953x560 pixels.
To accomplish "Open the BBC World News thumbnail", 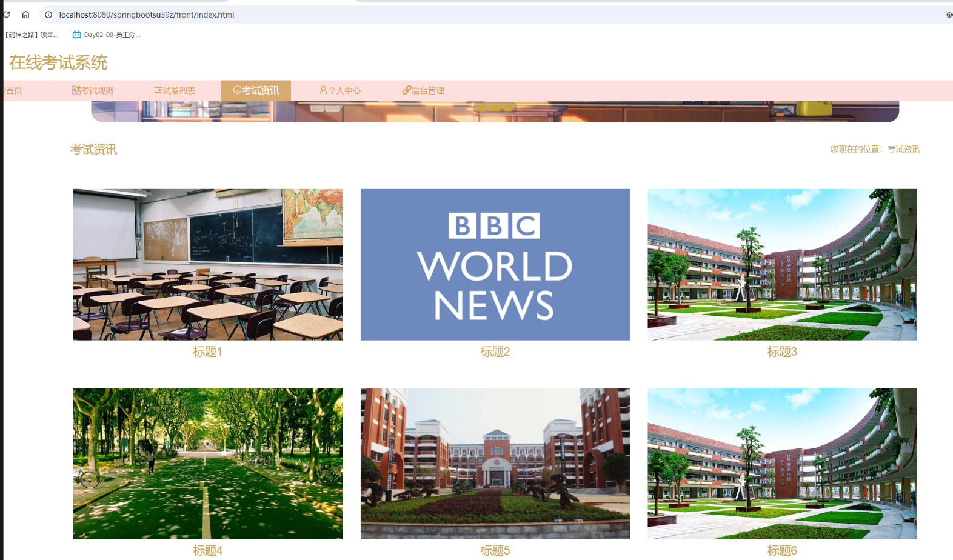I will 495,264.
